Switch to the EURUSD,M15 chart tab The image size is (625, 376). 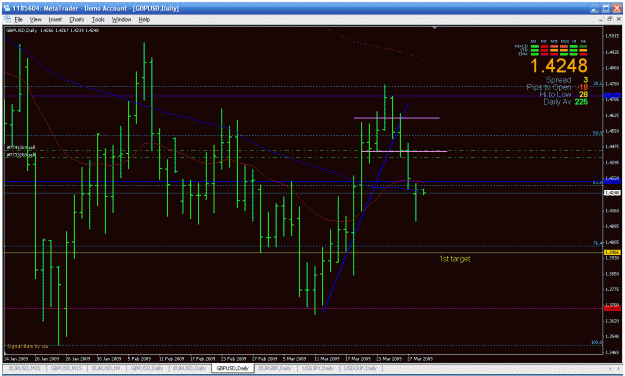(x=24, y=368)
